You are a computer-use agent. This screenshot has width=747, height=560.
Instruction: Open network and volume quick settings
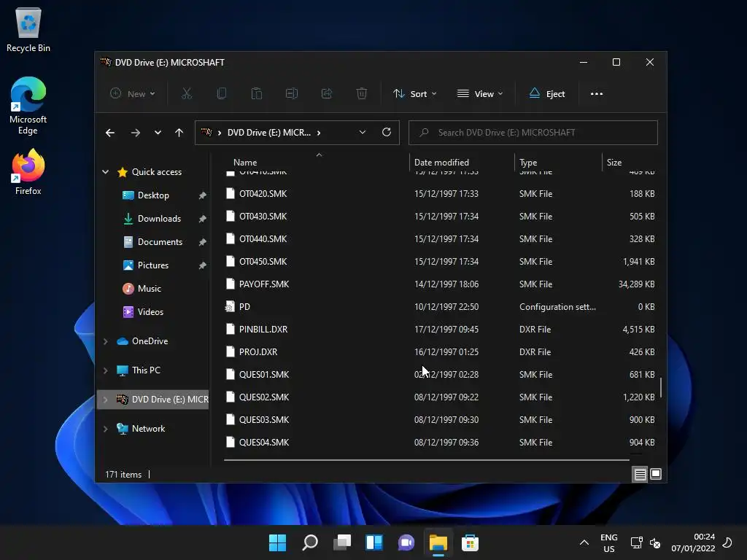[x=645, y=542]
